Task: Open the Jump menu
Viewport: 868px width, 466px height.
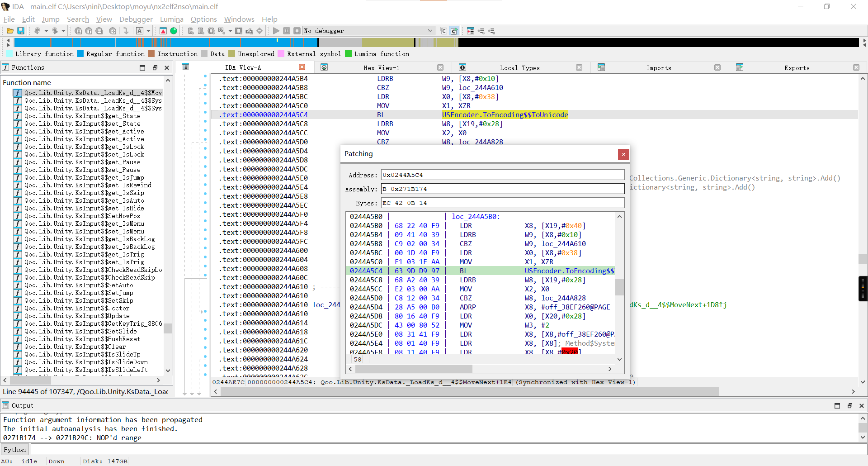Action: (x=51, y=19)
